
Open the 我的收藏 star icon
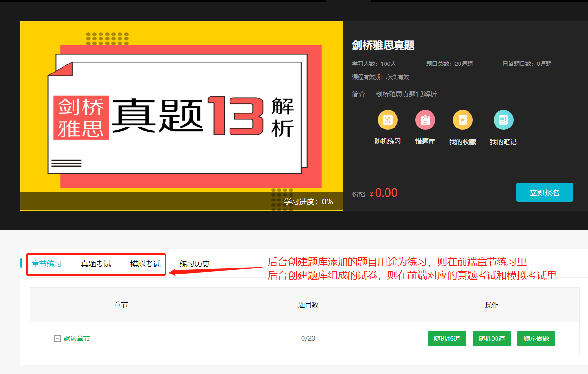tap(463, 120)
